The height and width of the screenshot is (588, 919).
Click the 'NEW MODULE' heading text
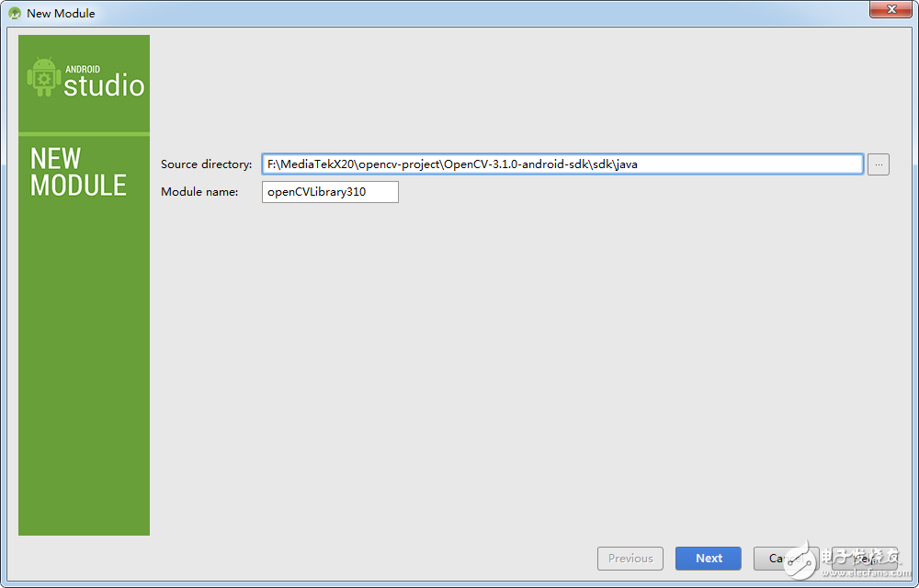pos(78,172)
